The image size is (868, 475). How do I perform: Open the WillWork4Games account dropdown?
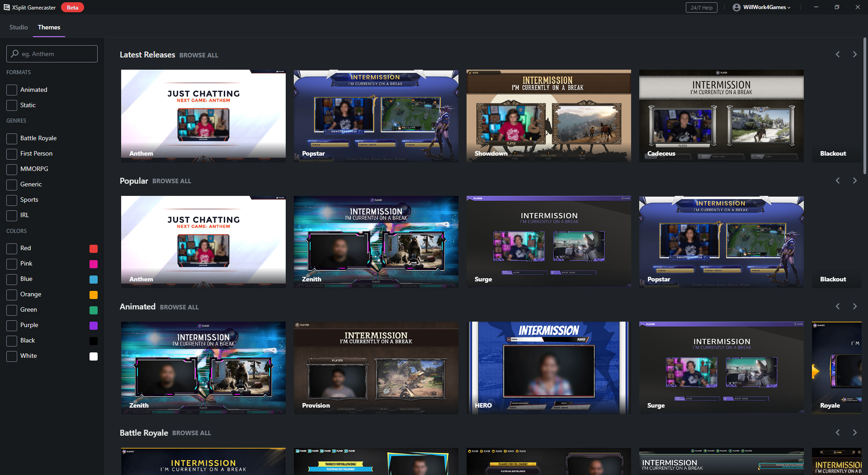click(x=766, y=7)
